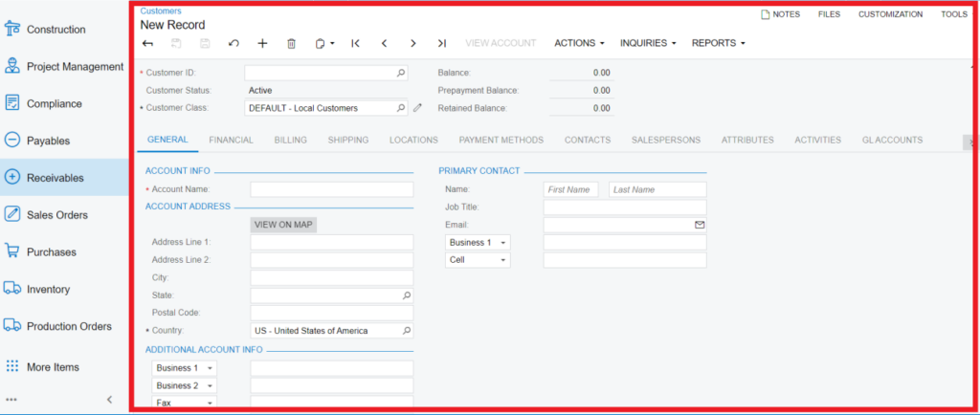Switch to the Financial tab

[x=231, y=140]
